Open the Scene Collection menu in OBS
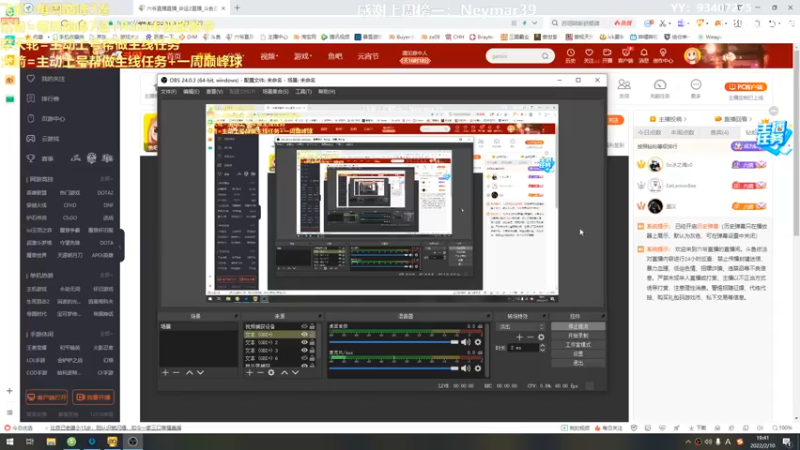Viewport: 800px width, 450px height. point(276,92)
